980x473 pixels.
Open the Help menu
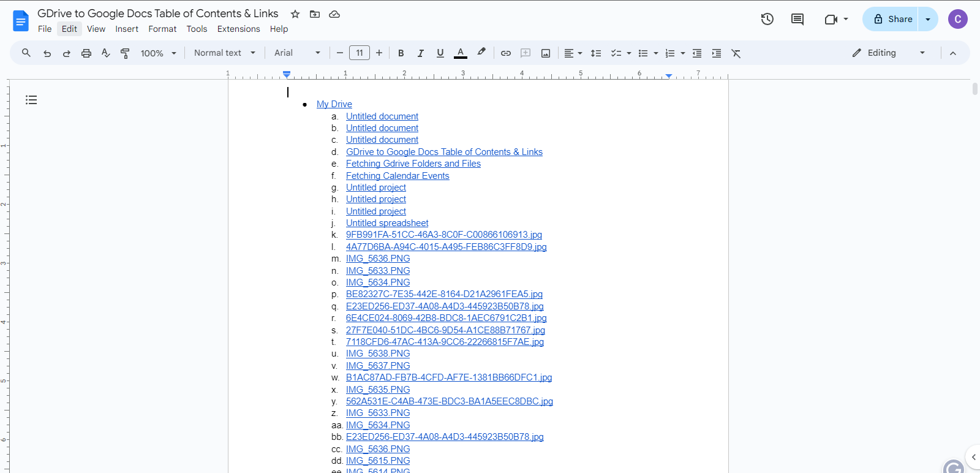[279, 29]
